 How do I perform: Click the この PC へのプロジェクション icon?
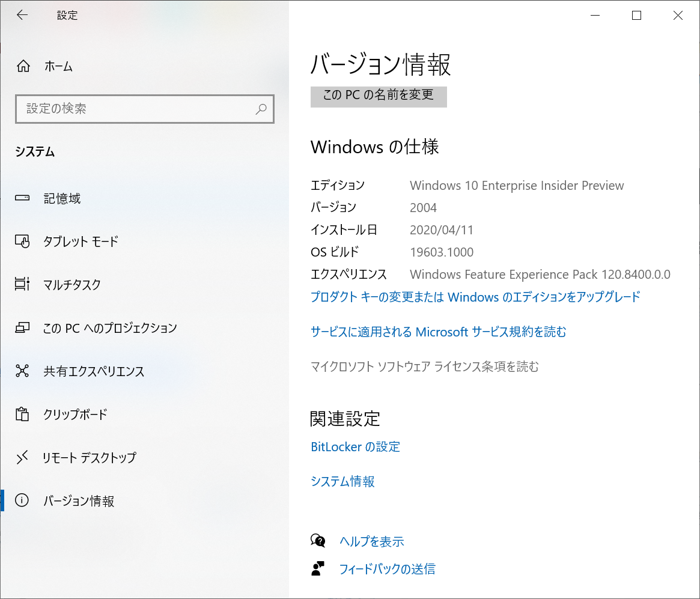(x=22, y=327)
